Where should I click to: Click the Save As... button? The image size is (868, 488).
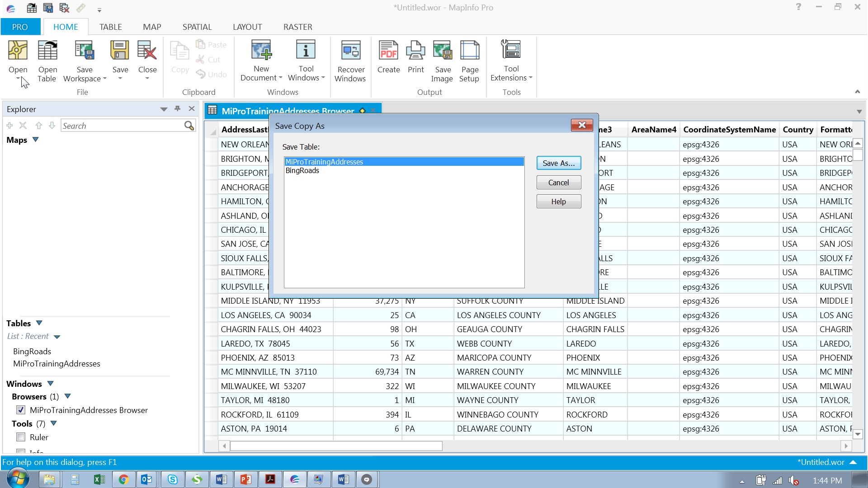[558, 163]
